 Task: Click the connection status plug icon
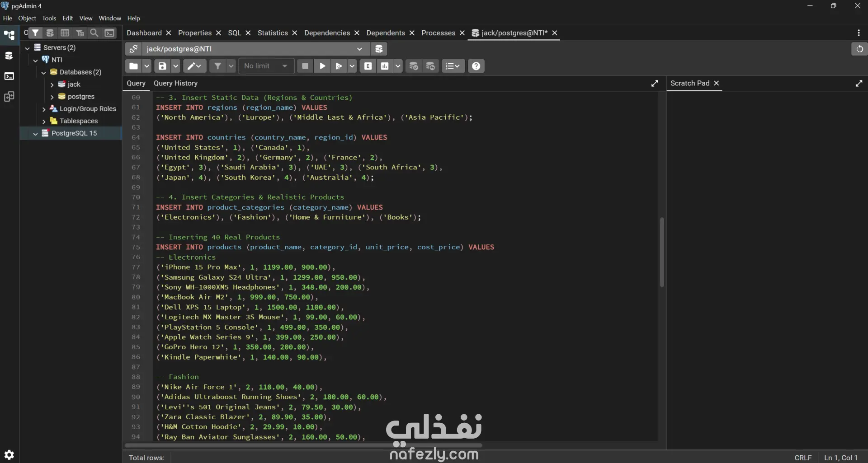(133, 49)
